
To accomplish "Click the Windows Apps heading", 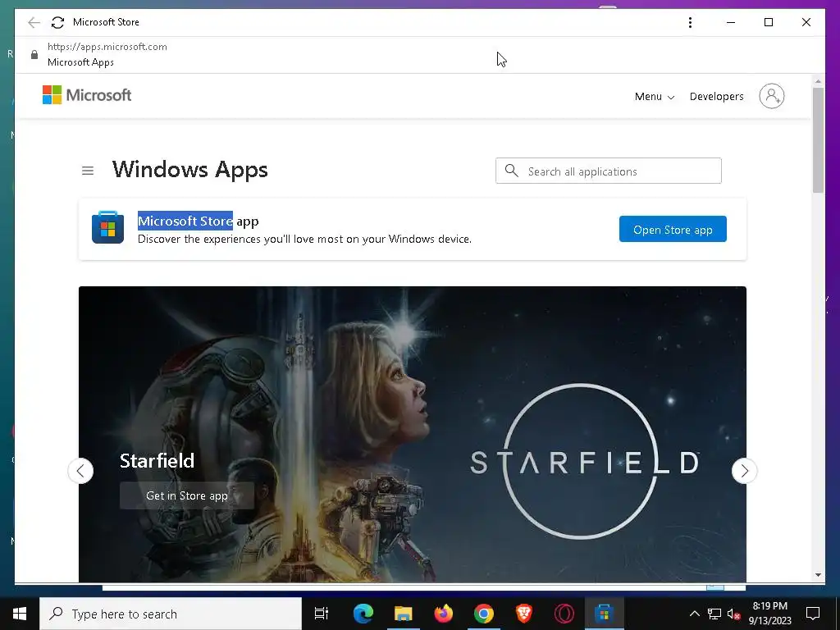I will pyautogui.click(x=189, y=170).
